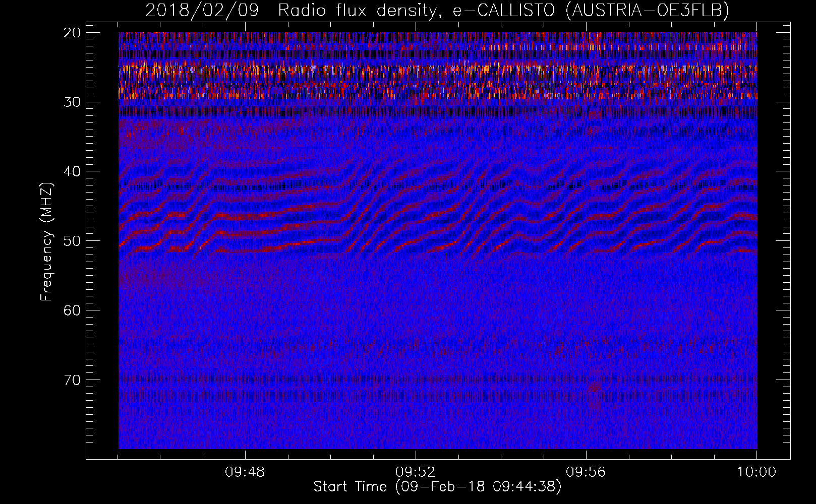The width and height of the screenshot is (816, 504).
Task: Select the 09:52 time tick label
Action: [x=416, y=472]
